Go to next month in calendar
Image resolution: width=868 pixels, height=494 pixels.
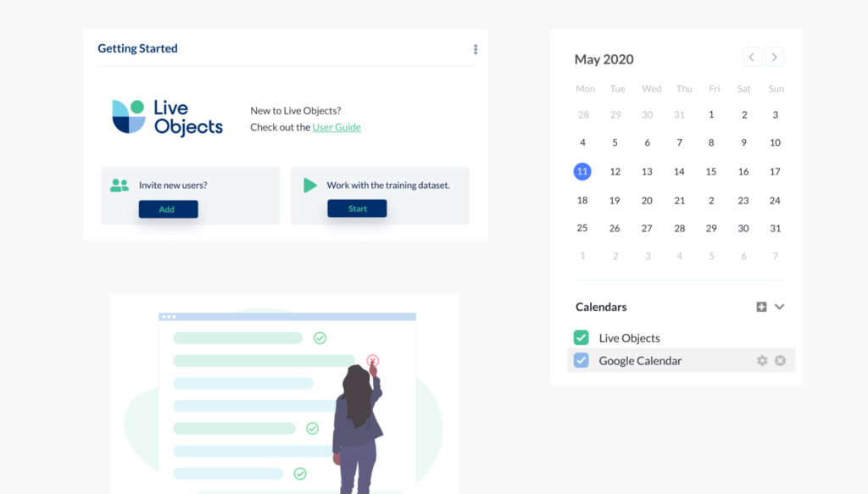coord(774,58)
